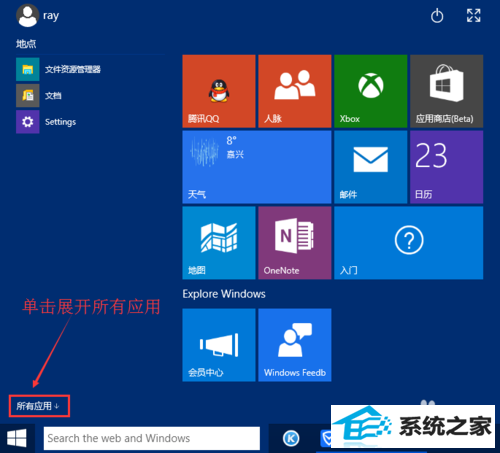The width and height of the screenshot is (500, 453).
Task: Open the Insider Hub megaphone tile
Action: point(219,345)
